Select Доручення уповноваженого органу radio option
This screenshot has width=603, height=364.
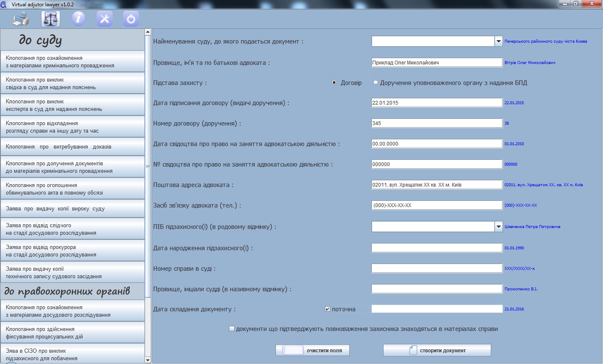click(x=376, y=83)
